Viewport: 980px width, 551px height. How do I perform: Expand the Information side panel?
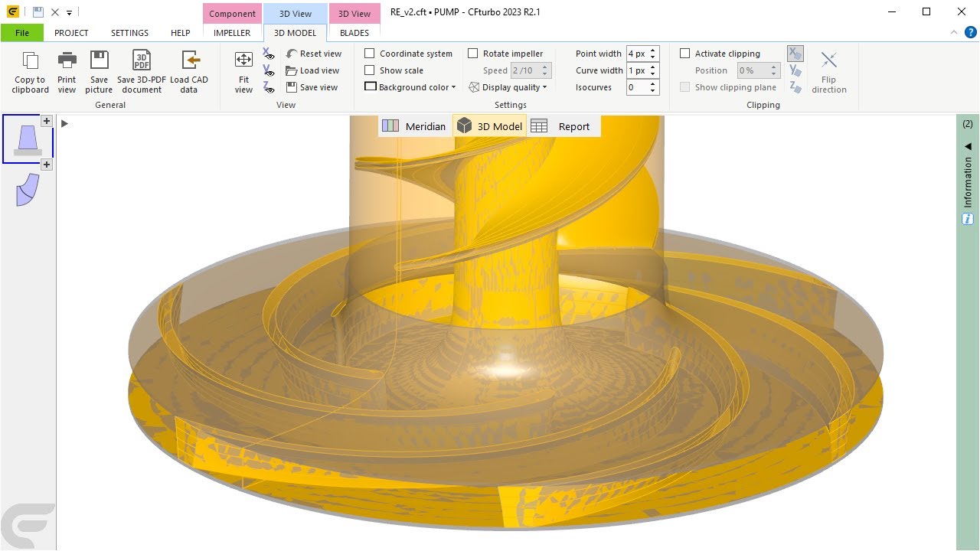pyautogui.click(x=968, y=146)
